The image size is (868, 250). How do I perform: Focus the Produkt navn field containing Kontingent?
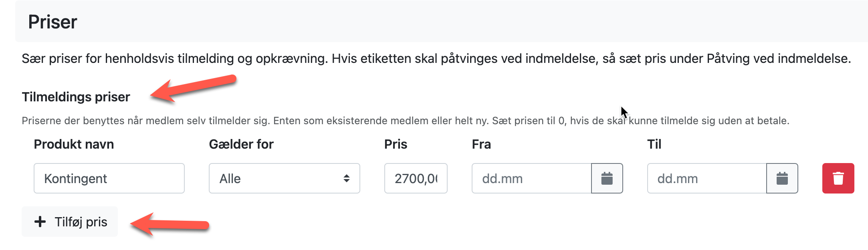[109, 178]
